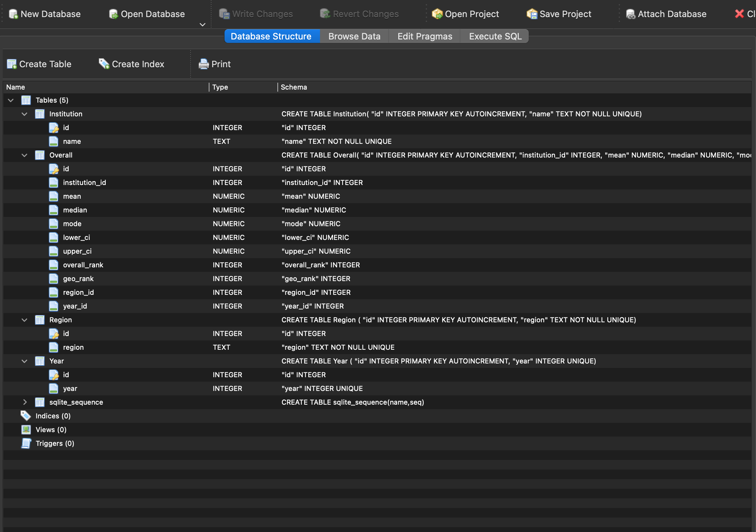The height and width of the screenshot is (532, 756).
Task: Select the overall_rank column row
Action: [x=83, y=265]
